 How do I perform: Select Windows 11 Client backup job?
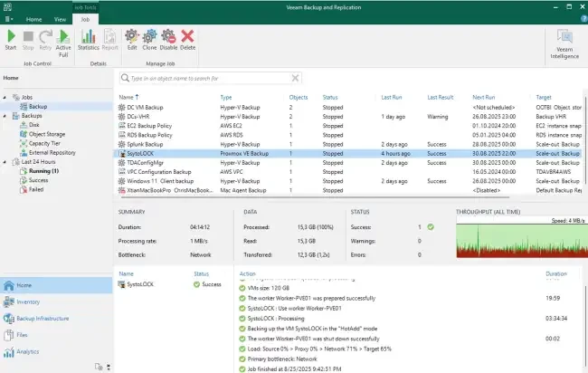coord(348,181)
